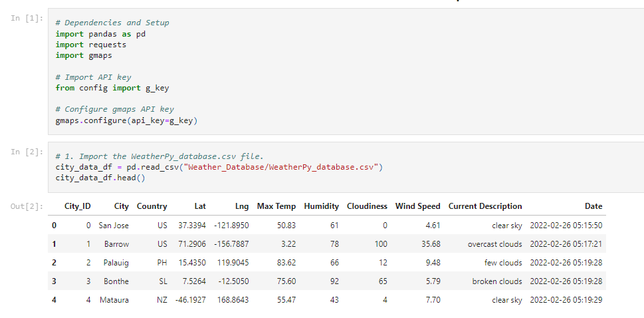This screenshot has width=644, height=318.
Task: Click the city_data_df.head() line
Action: [x=100, y=178]
